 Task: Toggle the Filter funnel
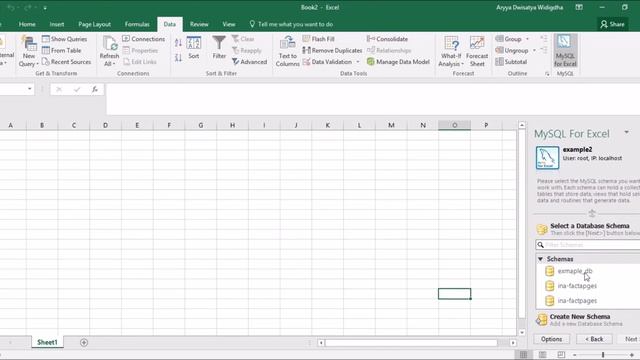(219, 48)
